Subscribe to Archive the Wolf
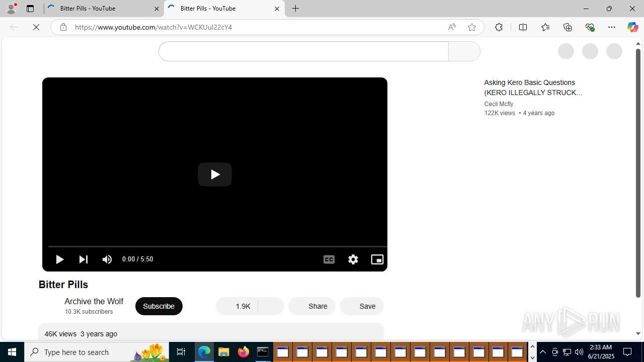The image size is (644, 362). (158, 306)
